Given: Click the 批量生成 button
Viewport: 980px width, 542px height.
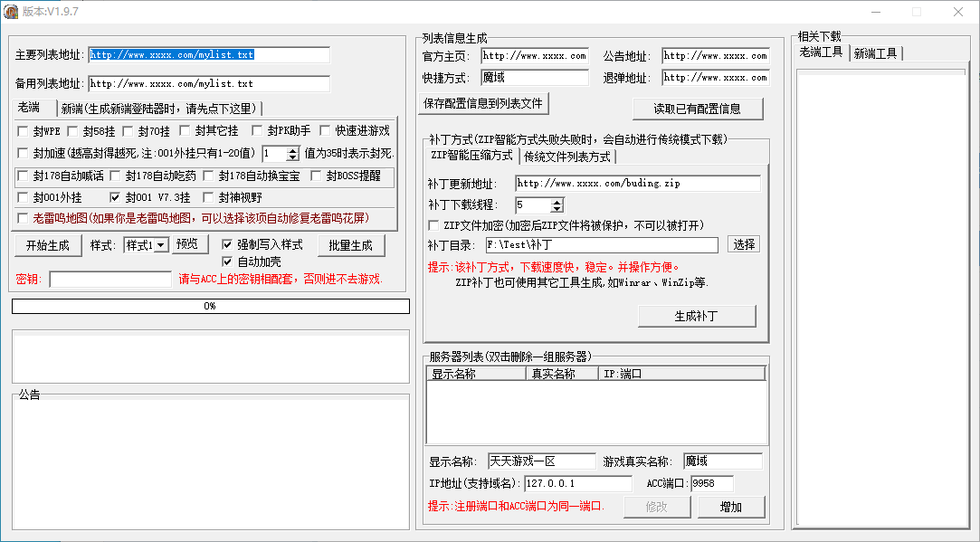Looking at the screenshot, I should 350,245.
